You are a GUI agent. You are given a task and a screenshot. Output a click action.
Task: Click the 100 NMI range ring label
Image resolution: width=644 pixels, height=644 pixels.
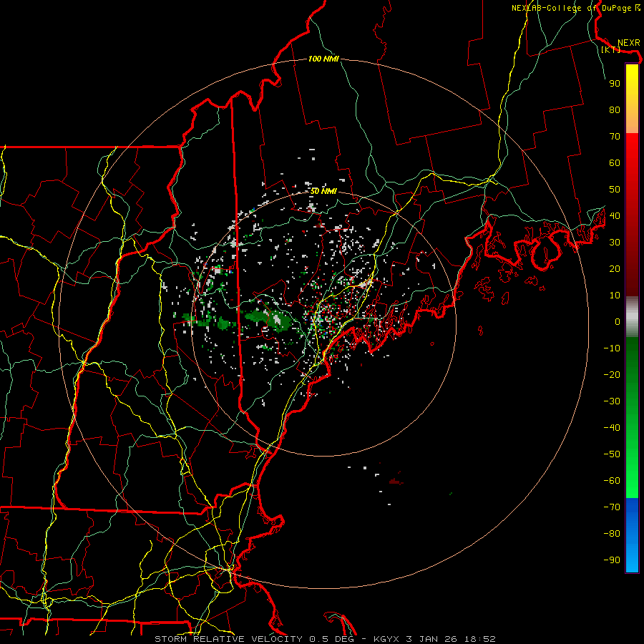click(323, 59)
